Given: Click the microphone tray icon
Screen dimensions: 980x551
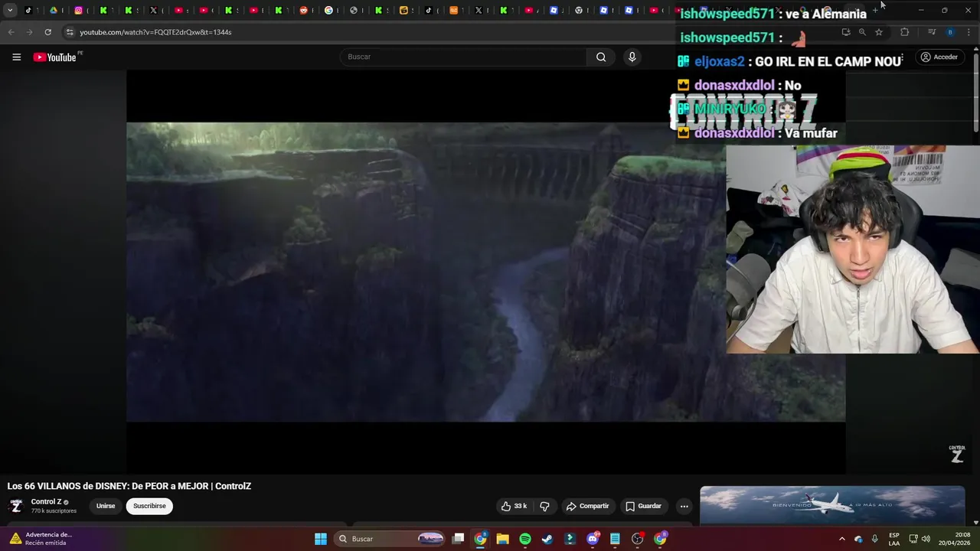Looking at the screenshot, I should pos(875,539).
